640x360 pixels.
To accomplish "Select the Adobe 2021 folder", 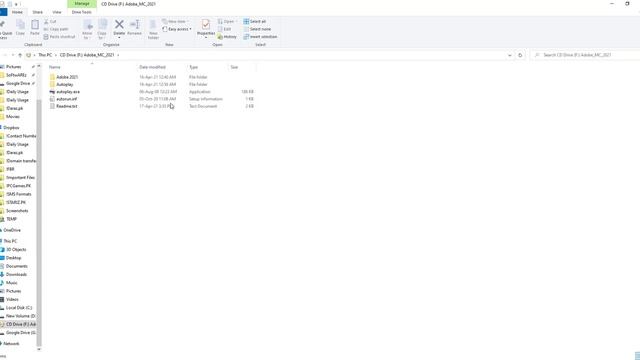I will pos(67,77).
